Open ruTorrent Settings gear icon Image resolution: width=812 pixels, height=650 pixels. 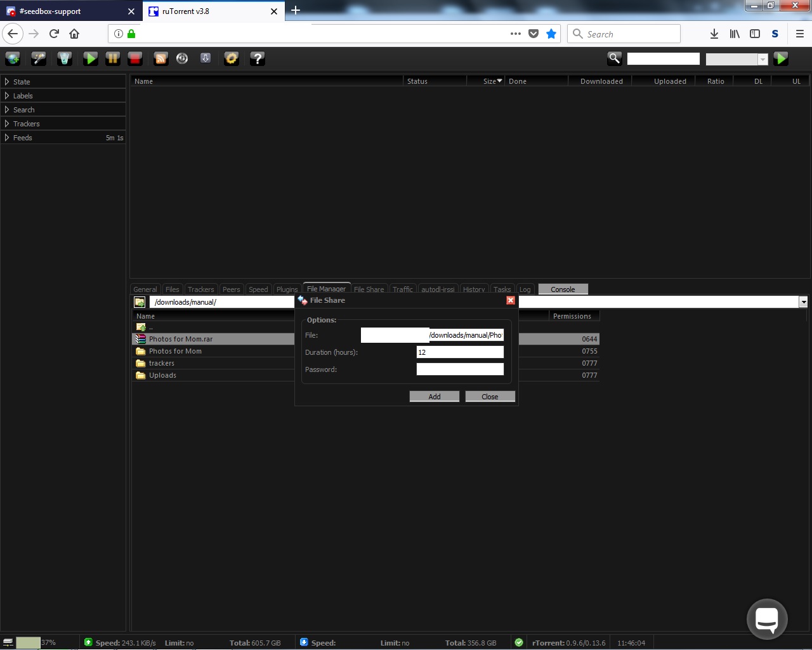pos(232,58)
